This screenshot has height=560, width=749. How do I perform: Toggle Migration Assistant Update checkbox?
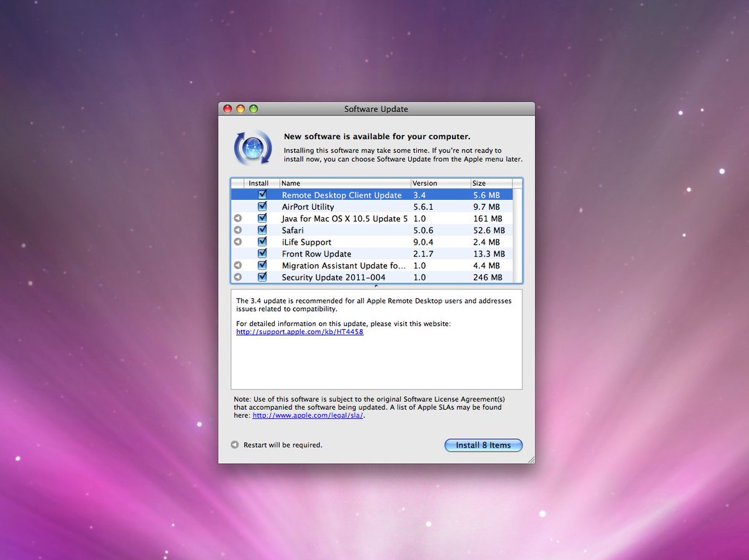click(x=262, y=265)
